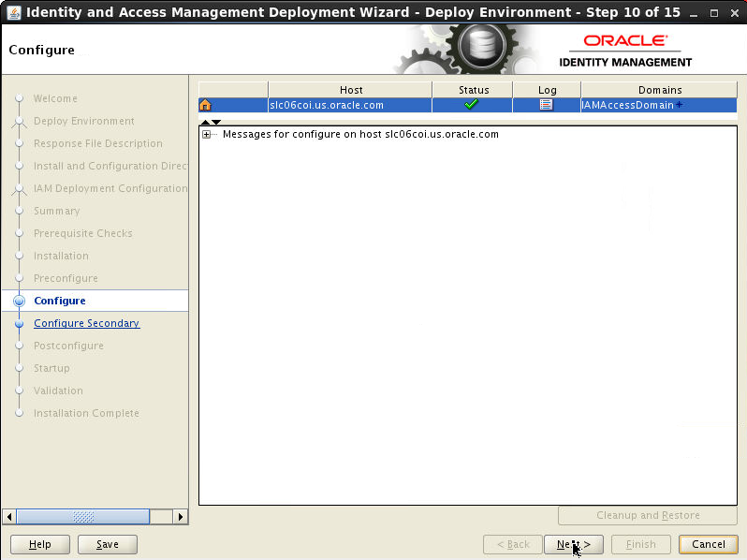Click the Java wizard icon in title bar
This screenshot has height=560, width=747.
point(14,12)
